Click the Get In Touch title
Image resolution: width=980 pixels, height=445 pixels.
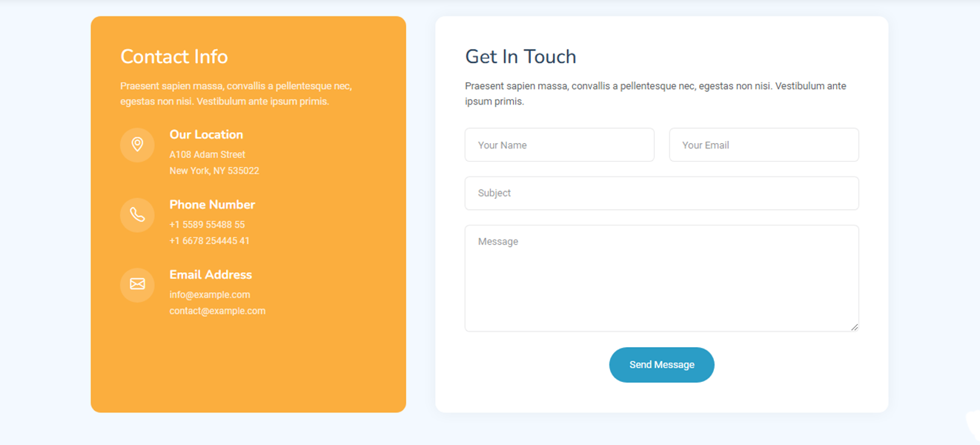tap(520, 57)
